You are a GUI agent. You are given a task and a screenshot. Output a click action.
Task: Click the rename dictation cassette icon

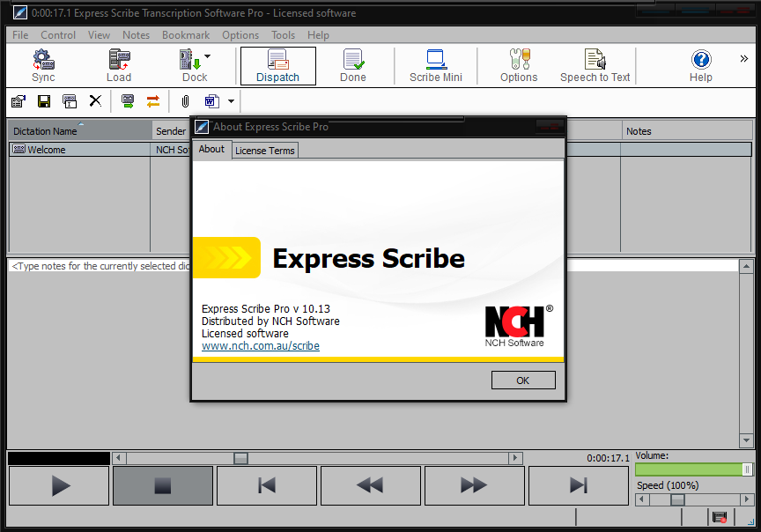pyautogui.click(x=70, y=101)
